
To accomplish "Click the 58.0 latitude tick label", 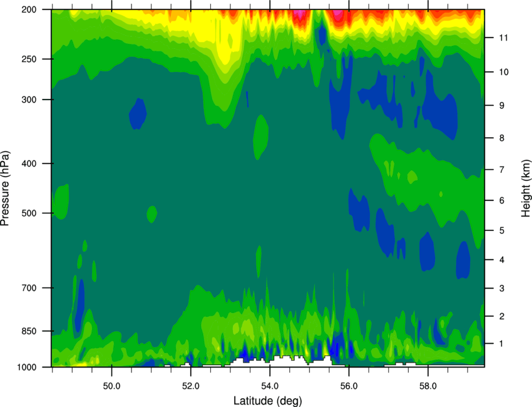I will coord(428,386).
